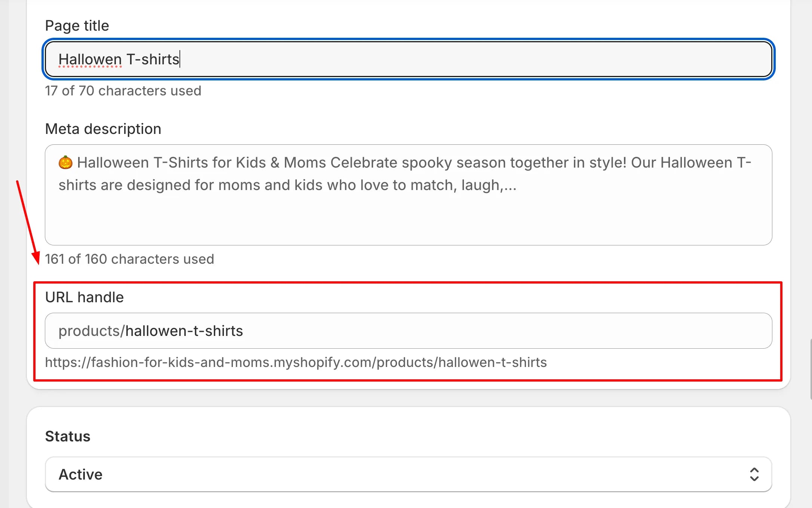The image size is (812, 508).
Task: Click the "Status" heading
Action: 68,437
